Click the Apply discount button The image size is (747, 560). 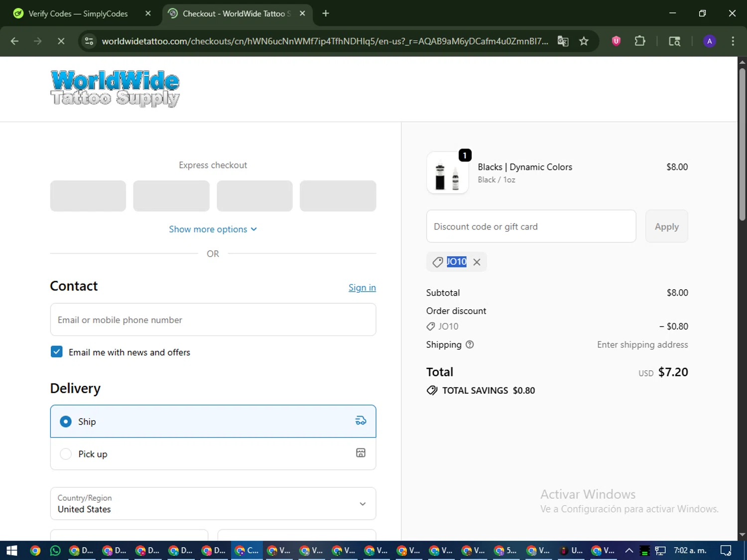point(666,226)
